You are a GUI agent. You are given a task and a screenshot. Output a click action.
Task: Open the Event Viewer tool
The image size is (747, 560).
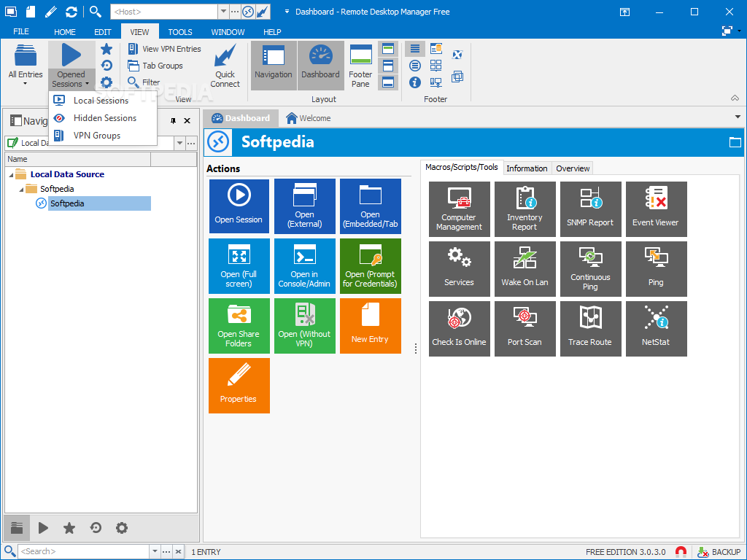656,209
